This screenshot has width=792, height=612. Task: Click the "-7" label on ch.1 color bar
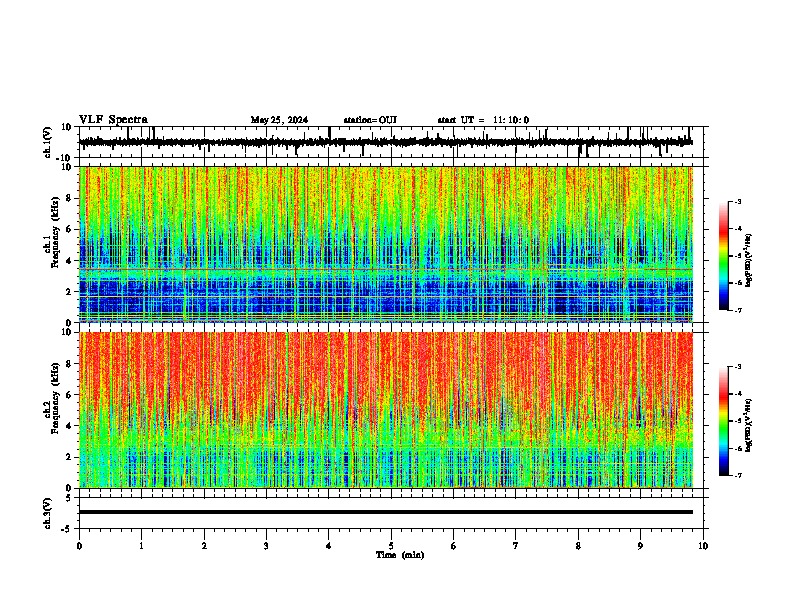coord(738,310)
